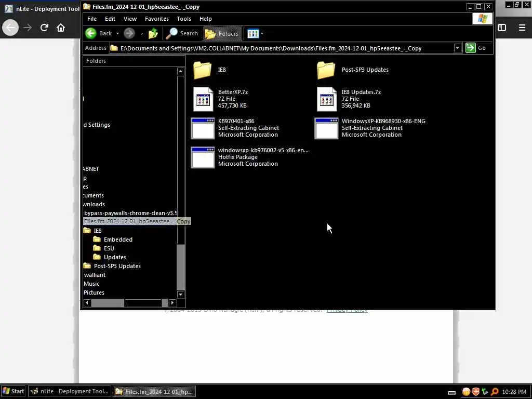Open the Favorites menu

coord(157,19)
